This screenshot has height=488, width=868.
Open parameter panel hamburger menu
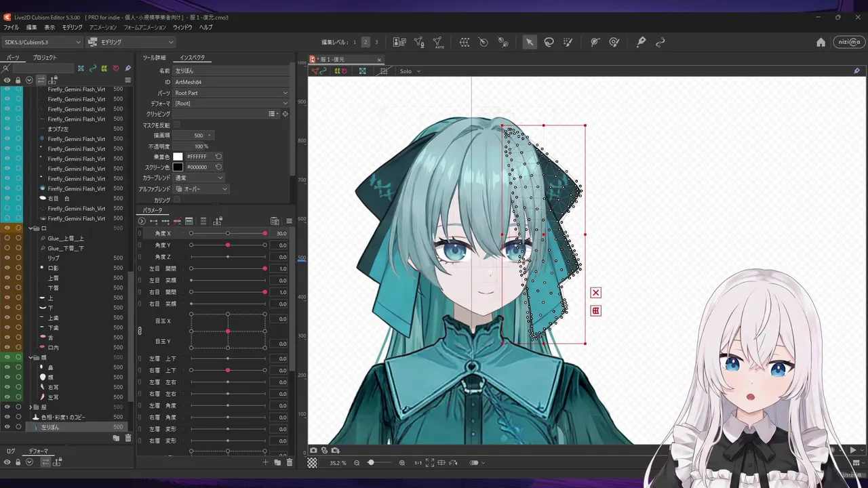[289, 221]
